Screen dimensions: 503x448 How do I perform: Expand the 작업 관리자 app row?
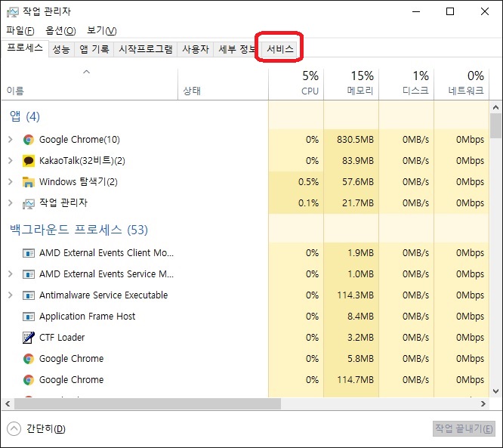point(11,202)
